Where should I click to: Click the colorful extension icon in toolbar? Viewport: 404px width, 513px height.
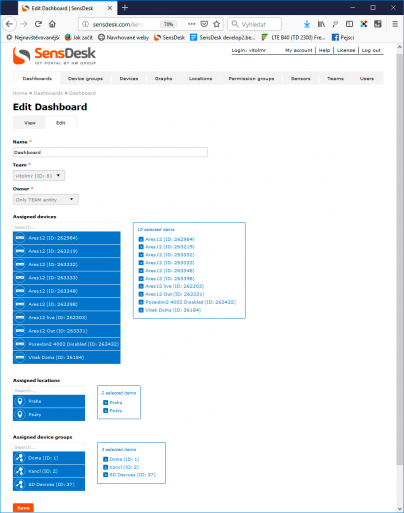coord(364,24)
